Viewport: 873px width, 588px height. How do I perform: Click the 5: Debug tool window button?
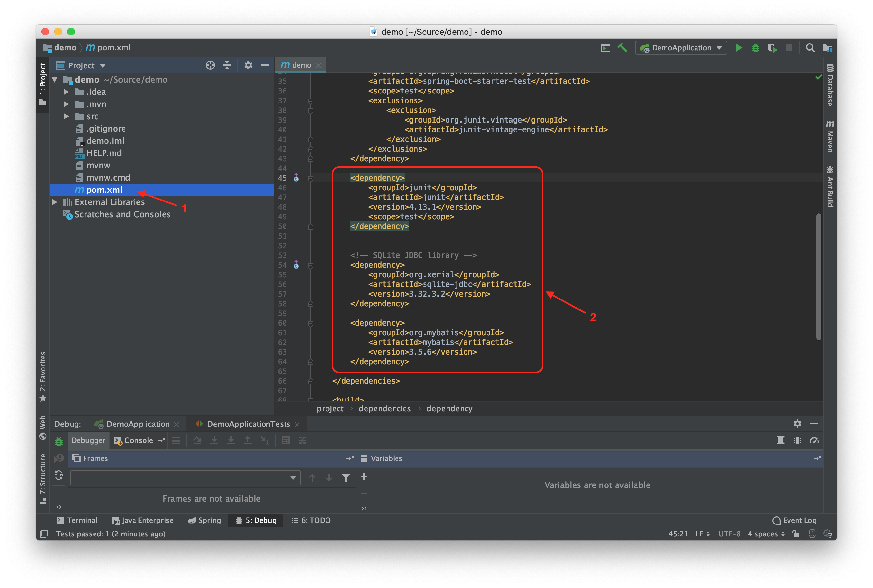256,520
